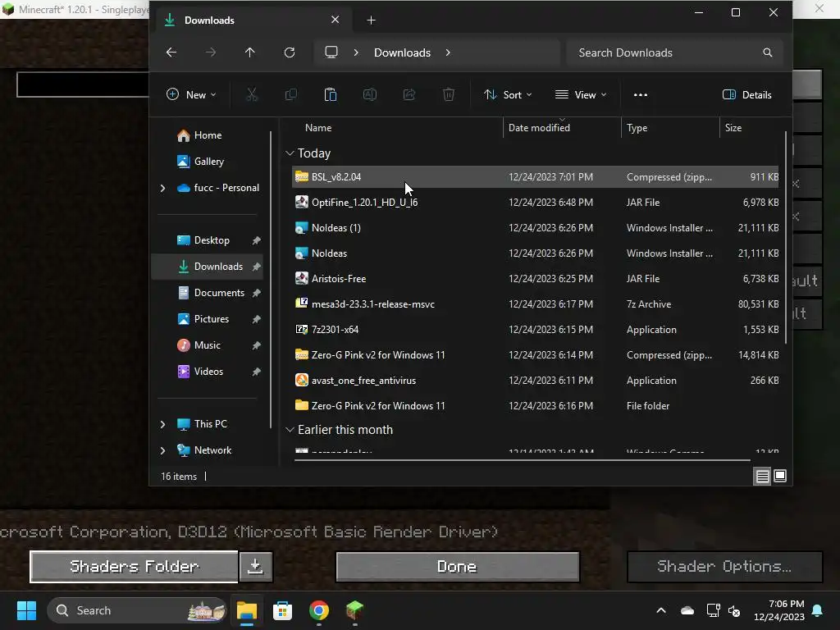Click the Done button in Minecraft
Viewport: 840px width, 630px height.
pos(457,566)
